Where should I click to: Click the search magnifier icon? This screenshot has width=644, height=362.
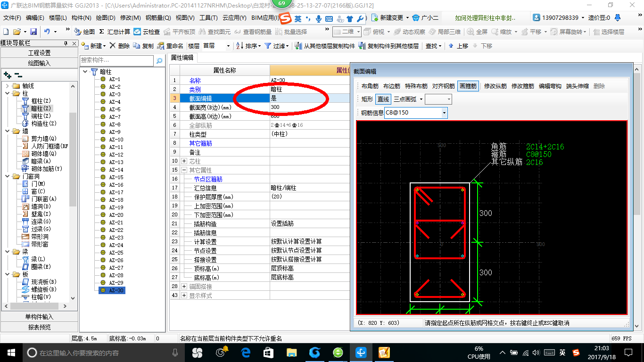click(159, 60)
